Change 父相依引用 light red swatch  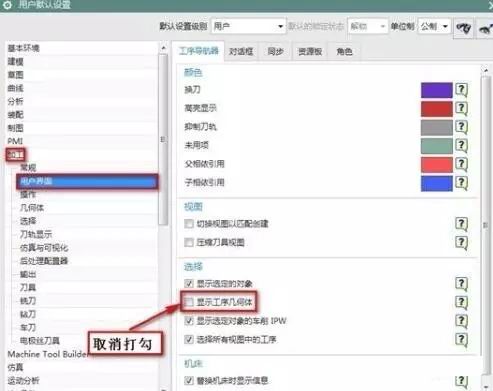tap(437, 165)
